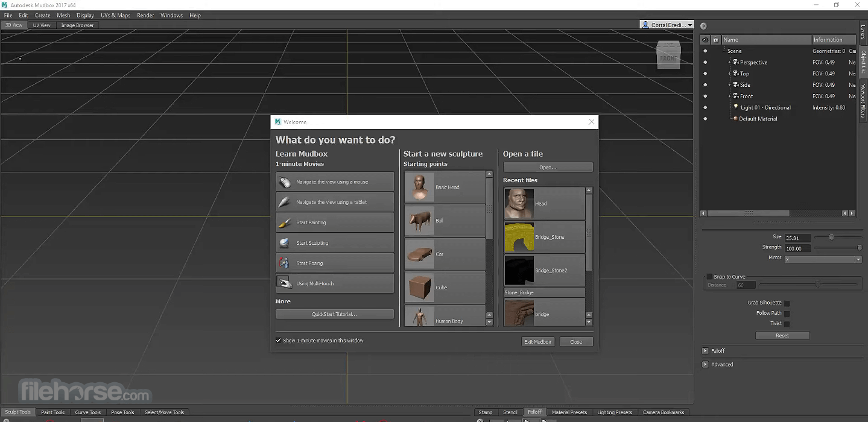Open the Windows menu
Screen dimensions: 868x422
tap(171, 15)
